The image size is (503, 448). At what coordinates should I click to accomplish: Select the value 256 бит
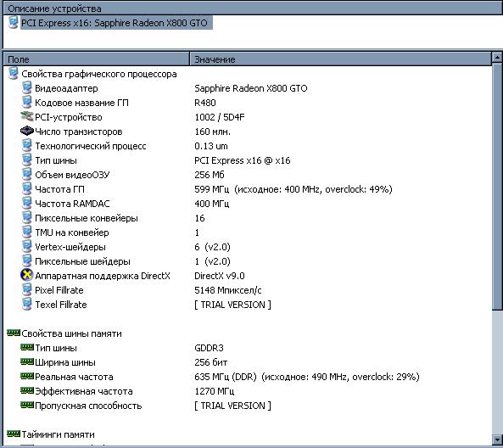[x=210, y=362]
